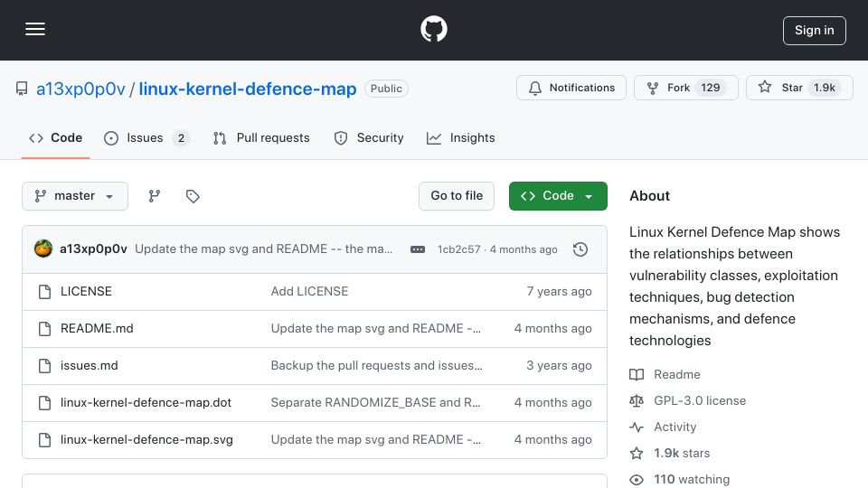
Task: Open the LICENSE file
Action: [x=86, y=292]
